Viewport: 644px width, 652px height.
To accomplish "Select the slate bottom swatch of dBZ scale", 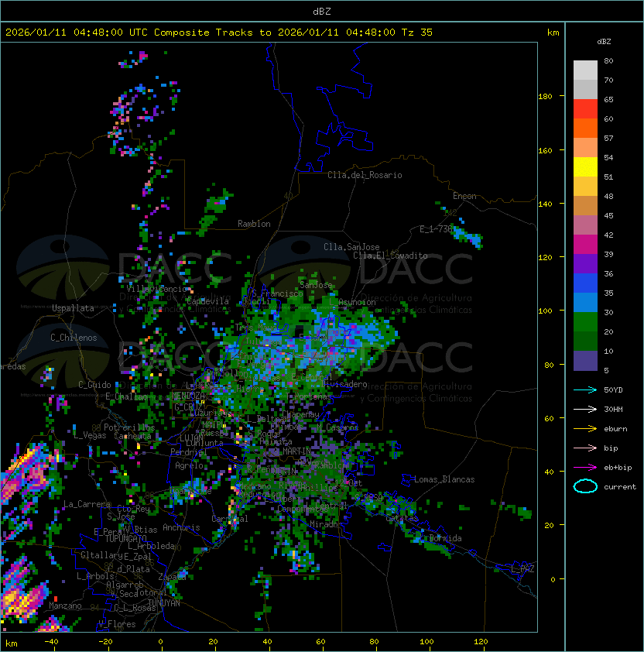I will [585, 361].
